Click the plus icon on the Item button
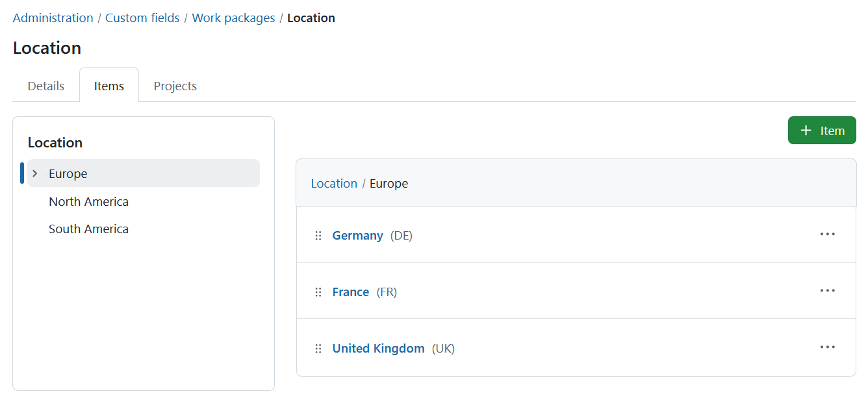This screenshot has width=868, height=400. pos(808,130)
